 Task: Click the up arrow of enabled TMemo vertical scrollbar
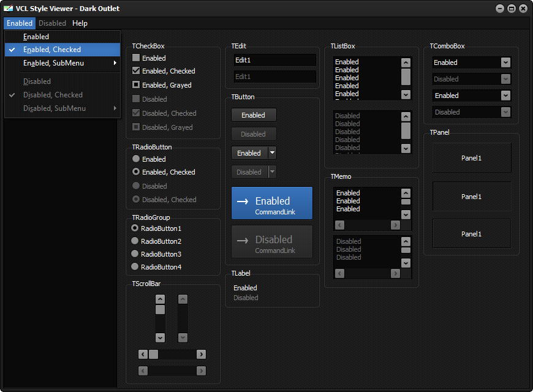(x=406, y=193)
